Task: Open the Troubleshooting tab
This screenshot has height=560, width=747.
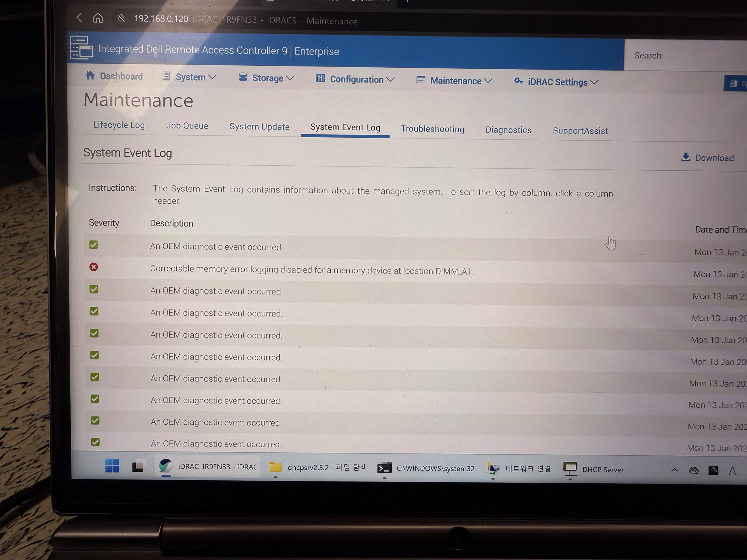Action: [432, 129]
